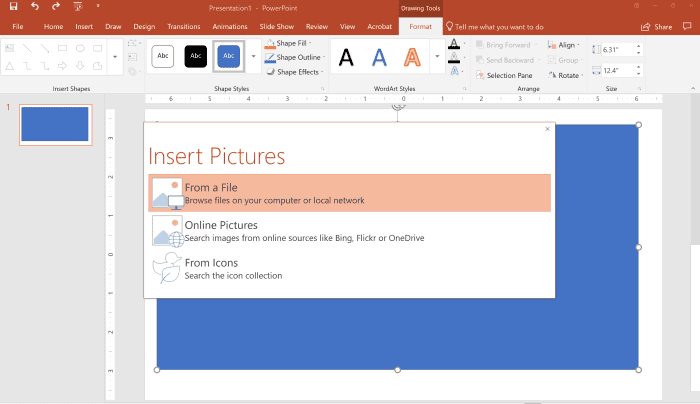Apply the black WordArt A style
The image size is (700, 404).
pos(346,57)
